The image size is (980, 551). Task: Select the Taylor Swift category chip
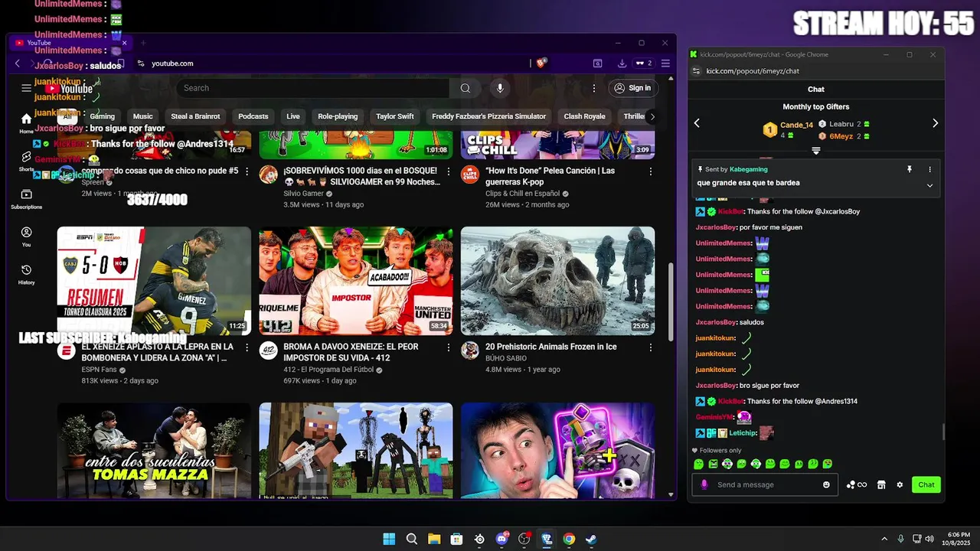coord(395,116)
